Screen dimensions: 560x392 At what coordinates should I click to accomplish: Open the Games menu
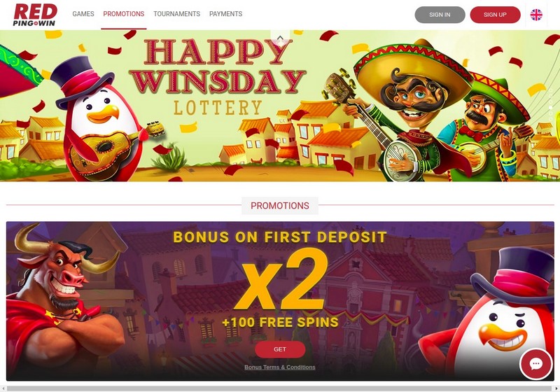click(x=83, y=14)
